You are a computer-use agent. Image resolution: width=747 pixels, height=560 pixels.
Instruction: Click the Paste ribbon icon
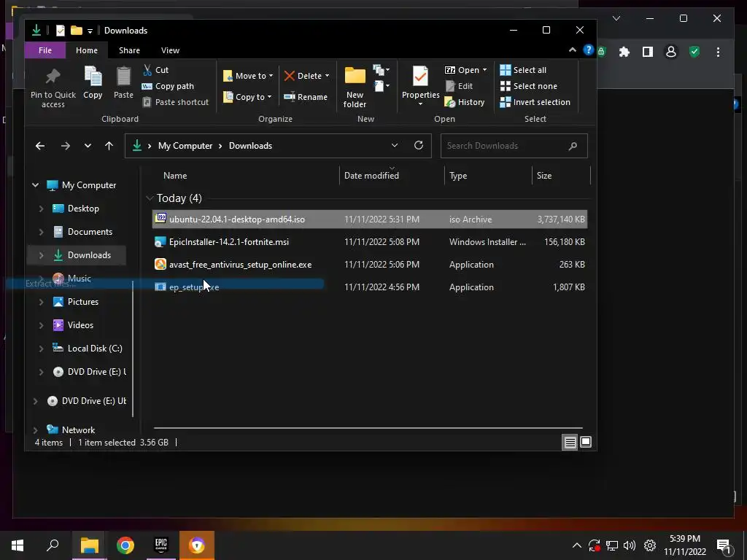(x=123, y=76)
